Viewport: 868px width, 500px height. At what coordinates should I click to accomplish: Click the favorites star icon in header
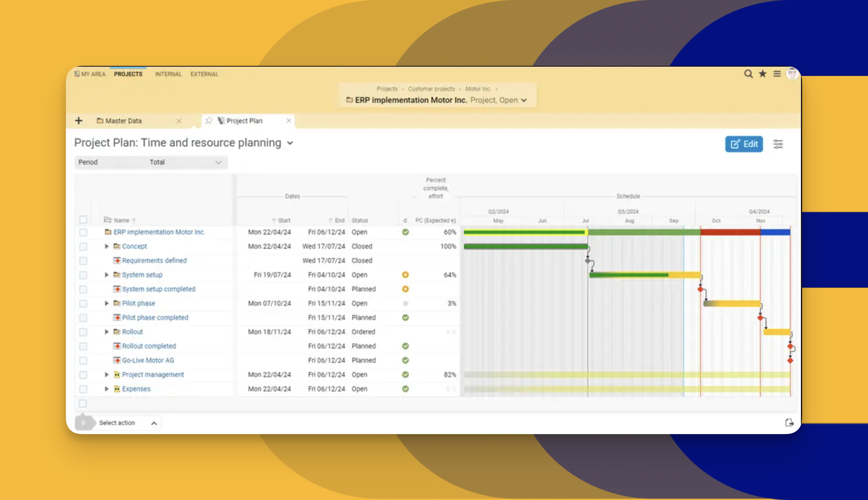[763, 74]
